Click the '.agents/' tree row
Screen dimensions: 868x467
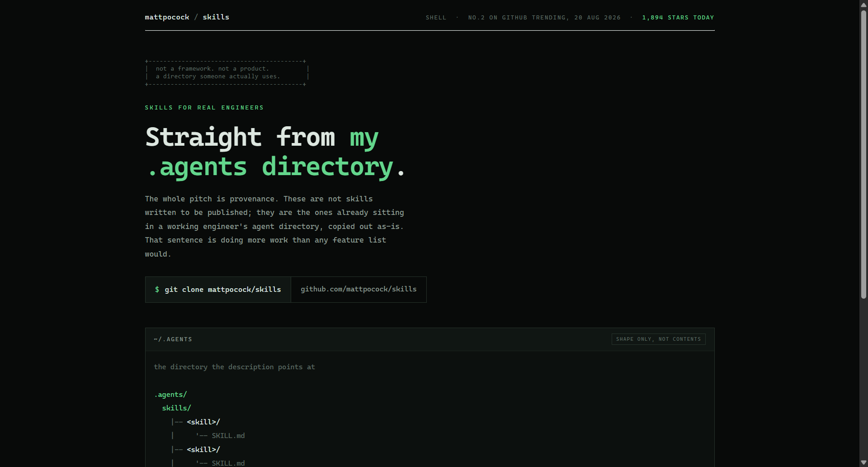tap(170, 395)
